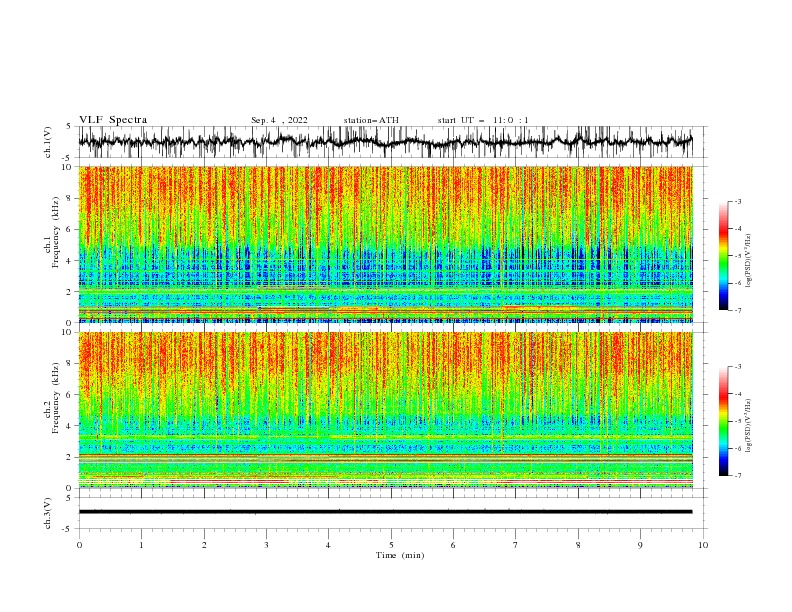Click the "ch.1(V)" waveform axis label
The height and width of the screenshot is (612, 792).
click(x=48, y=142)
